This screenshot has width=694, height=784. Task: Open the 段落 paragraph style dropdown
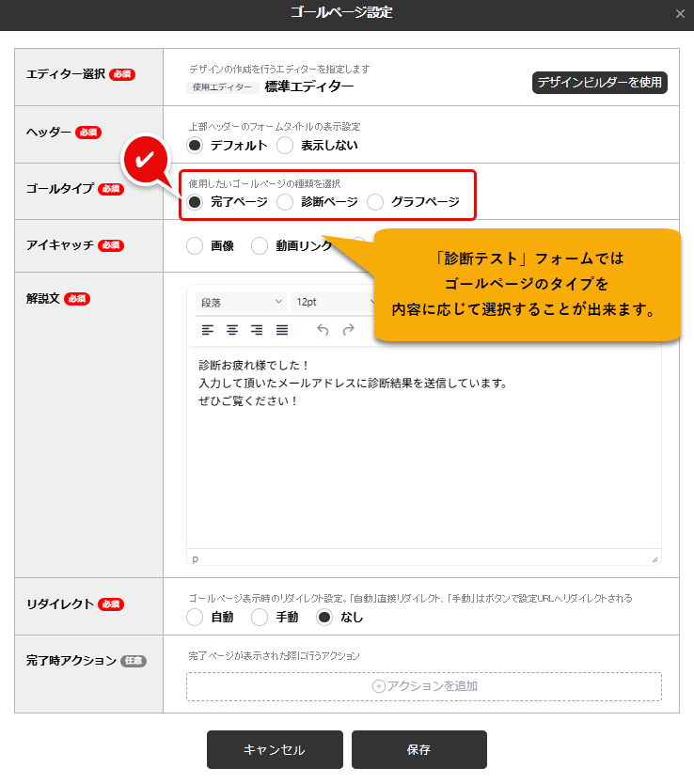(240, 302)
